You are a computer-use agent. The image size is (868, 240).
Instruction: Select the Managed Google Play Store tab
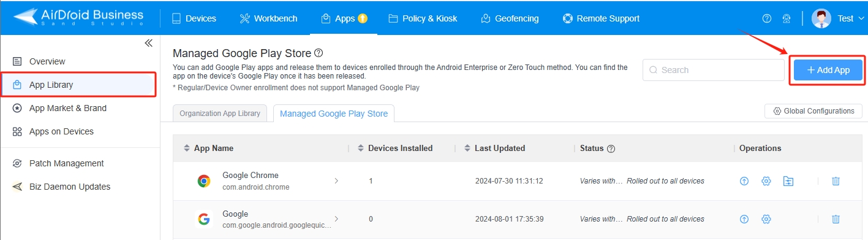[x=334, y=114]
